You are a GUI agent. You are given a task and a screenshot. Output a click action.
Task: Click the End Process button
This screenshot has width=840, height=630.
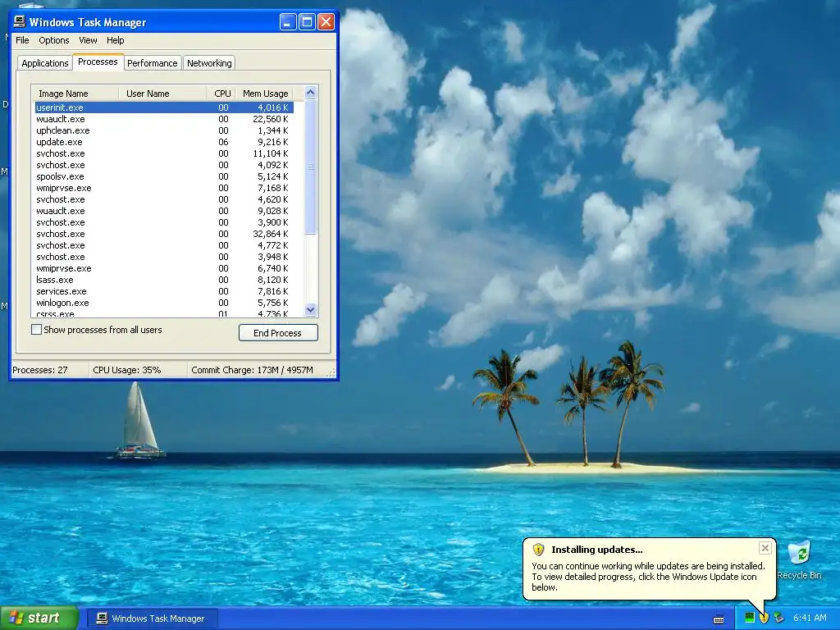point(278,333)
